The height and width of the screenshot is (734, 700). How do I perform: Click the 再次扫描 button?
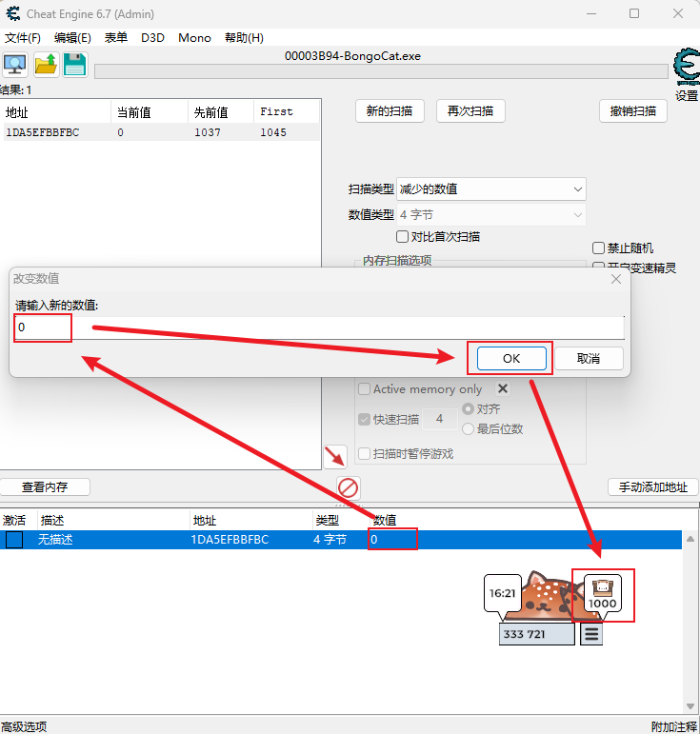tap(470, 110)
